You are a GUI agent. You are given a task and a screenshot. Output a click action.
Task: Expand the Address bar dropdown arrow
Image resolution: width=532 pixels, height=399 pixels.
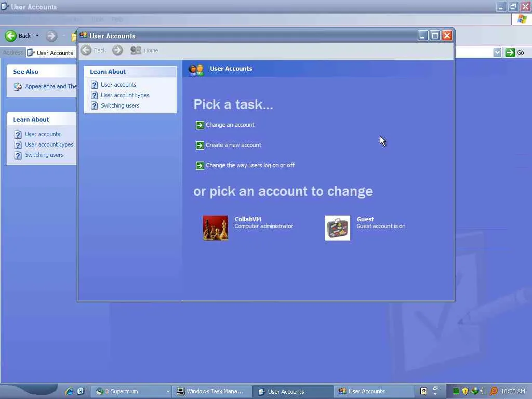click(497, 52)
